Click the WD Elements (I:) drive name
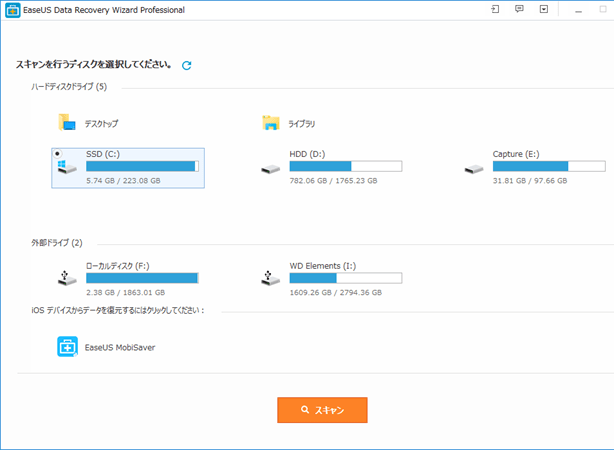 (323, 266)
